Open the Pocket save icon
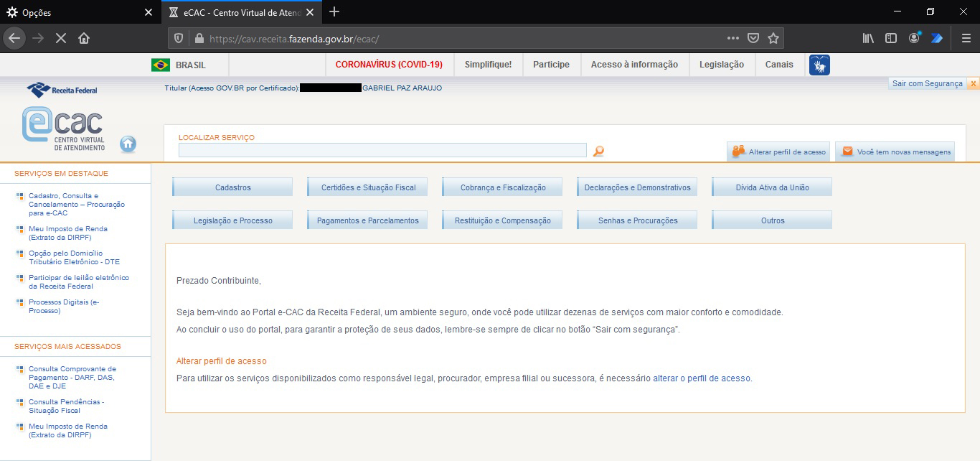Screen dimensions: 980x461 (x=753, y=39)
